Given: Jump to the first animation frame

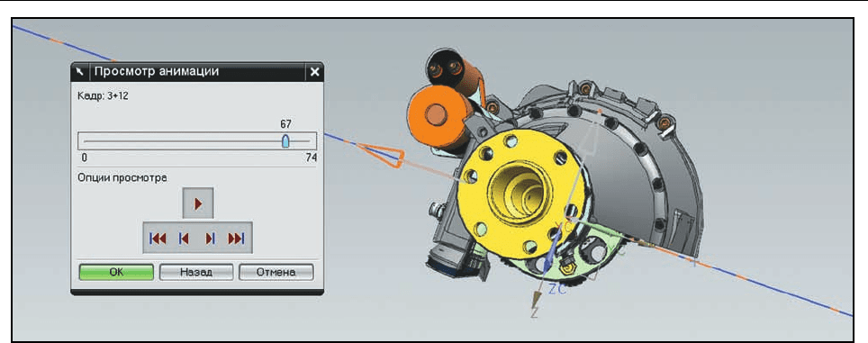Looking at the screenshot, I should click(x=158, y=239).
